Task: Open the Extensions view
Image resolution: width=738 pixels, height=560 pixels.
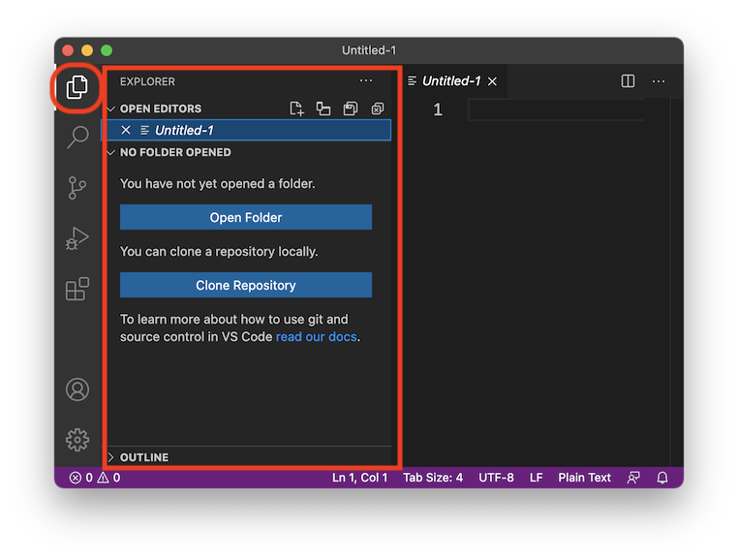Action: [77, 289]
